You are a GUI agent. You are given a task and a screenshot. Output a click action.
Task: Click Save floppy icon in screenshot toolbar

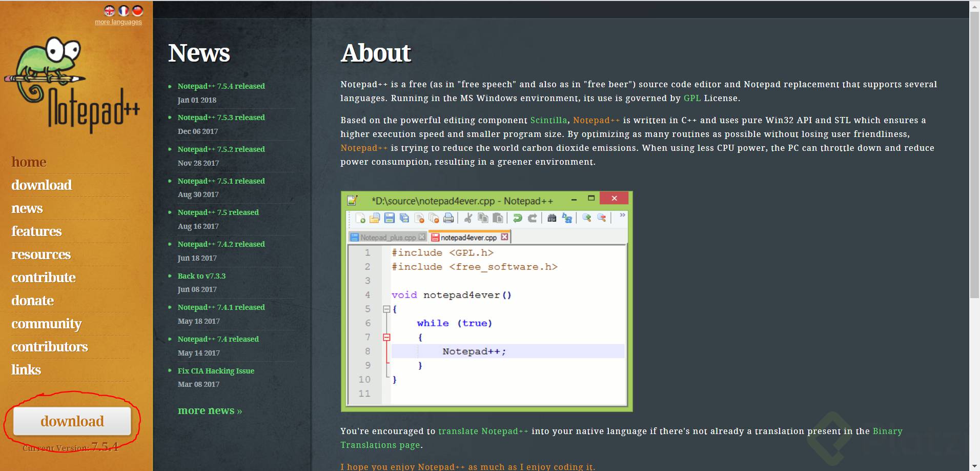click(x=390, y=218)
